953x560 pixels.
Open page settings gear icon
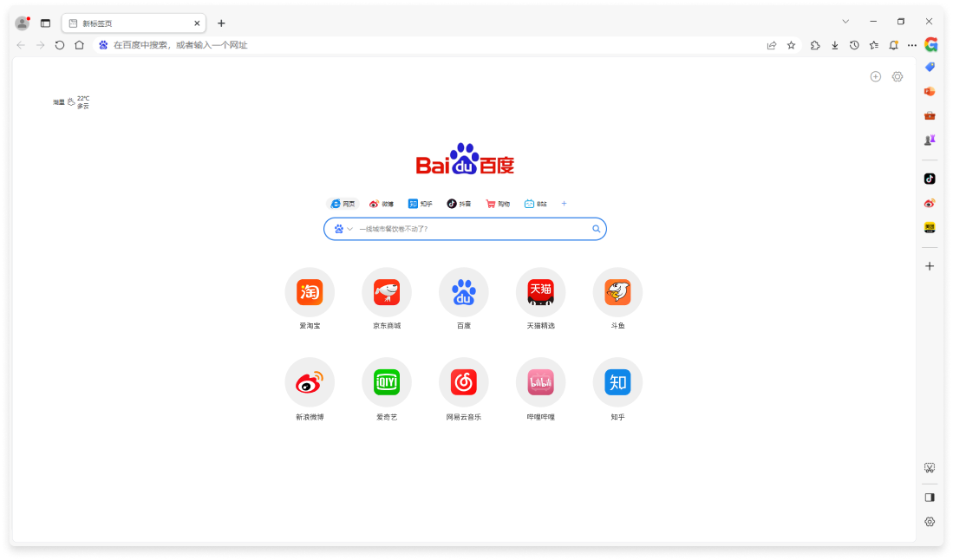click(898, 76)
